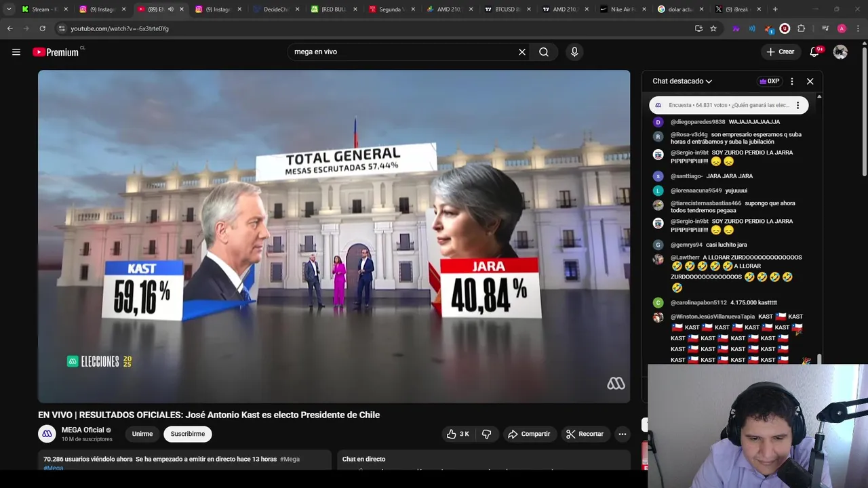The width and height of the screenshot is (868, 488).
Task: Open a new browser tab with the plus
Action: [775, 9]
